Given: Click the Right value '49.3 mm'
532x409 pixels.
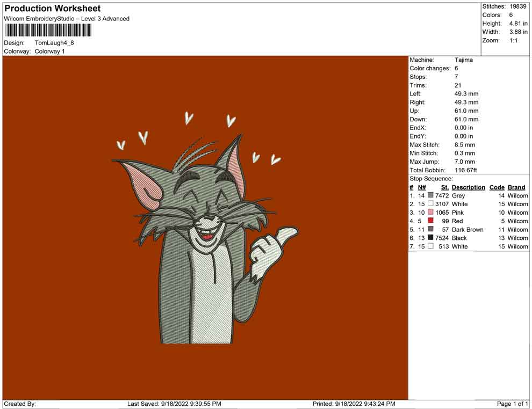Looking at the screenshot, I should tap(466, 102).
